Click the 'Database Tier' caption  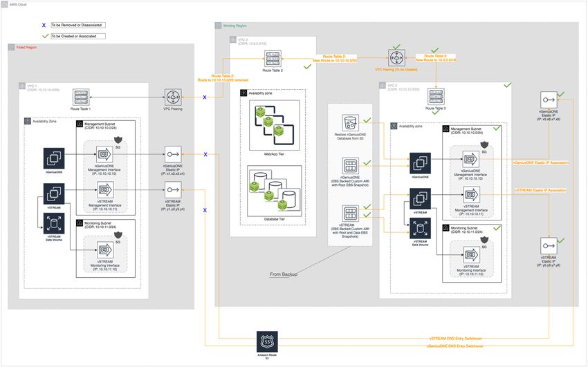[274, 219]
